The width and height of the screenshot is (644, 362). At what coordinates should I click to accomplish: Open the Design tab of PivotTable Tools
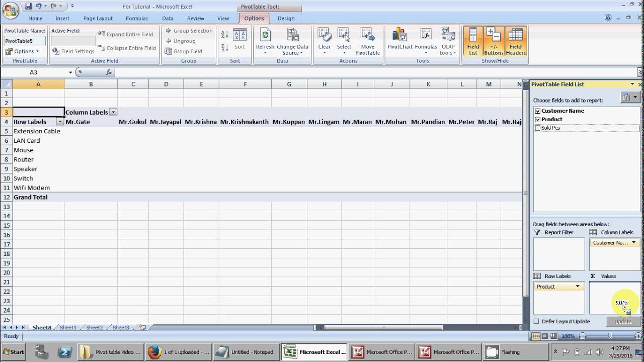(x=286, y=18)
